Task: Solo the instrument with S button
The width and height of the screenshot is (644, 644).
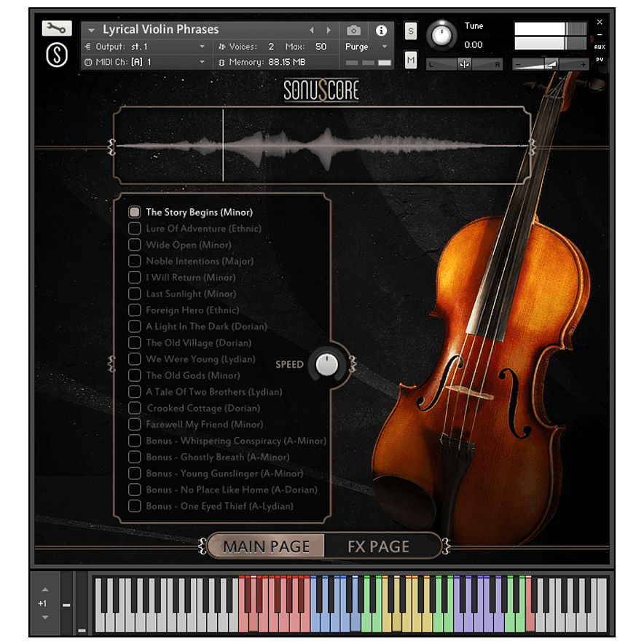Action: tap(411, 31)
